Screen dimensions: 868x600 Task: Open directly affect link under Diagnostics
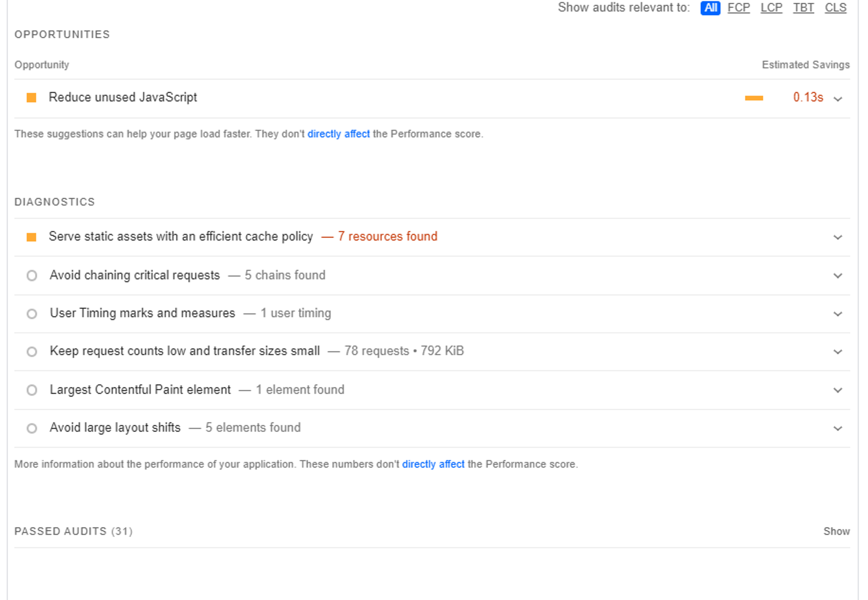coord(433,464)
